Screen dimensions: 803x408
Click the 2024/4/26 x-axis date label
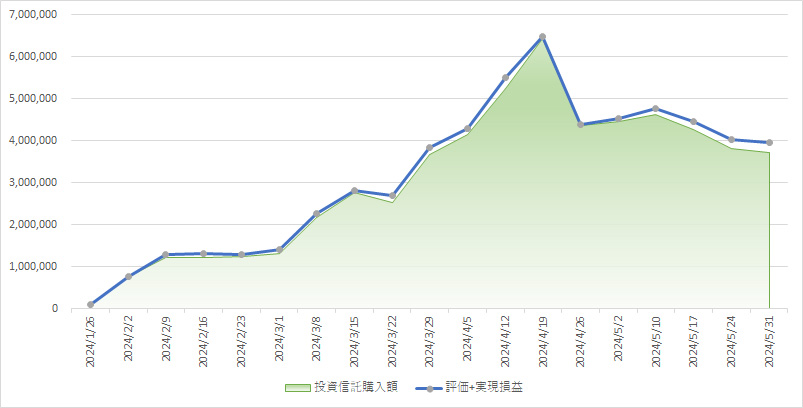581,341
